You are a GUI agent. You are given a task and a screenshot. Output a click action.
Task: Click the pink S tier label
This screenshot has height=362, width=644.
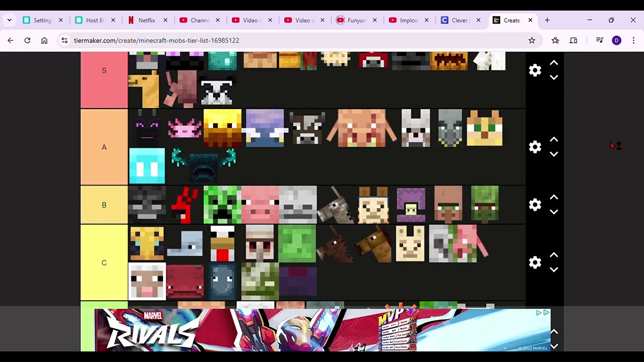pos(104,79)
